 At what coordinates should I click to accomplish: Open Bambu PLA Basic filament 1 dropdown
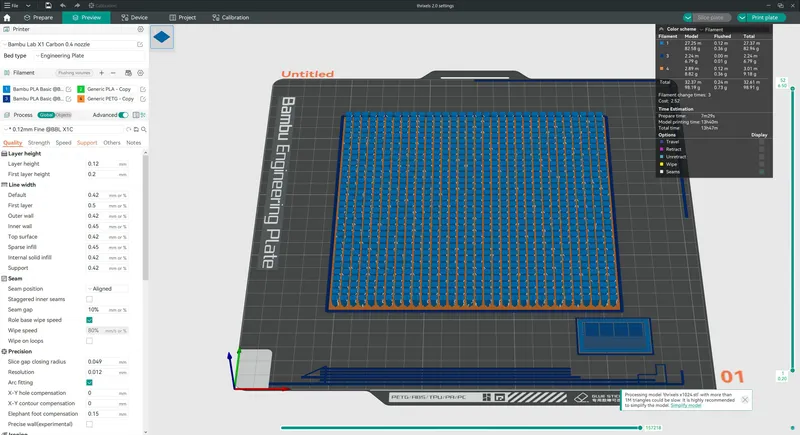tap(37, 89)
